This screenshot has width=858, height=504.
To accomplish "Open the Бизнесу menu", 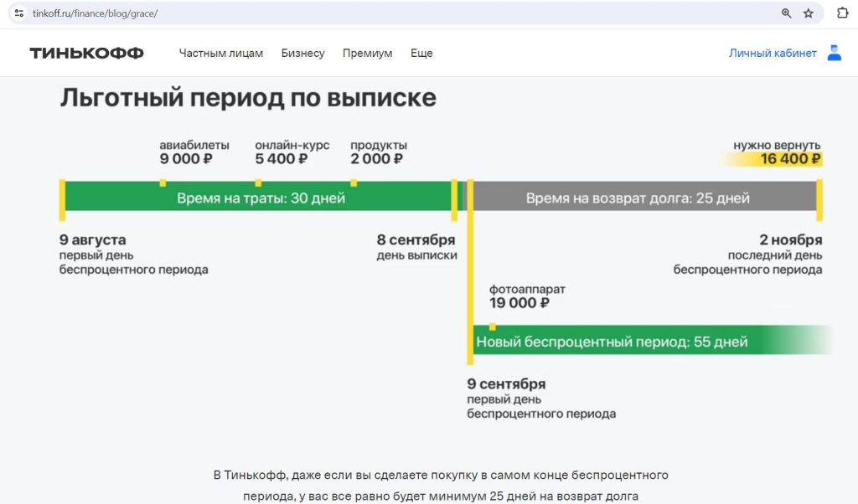I will click(x=302, y=53).
